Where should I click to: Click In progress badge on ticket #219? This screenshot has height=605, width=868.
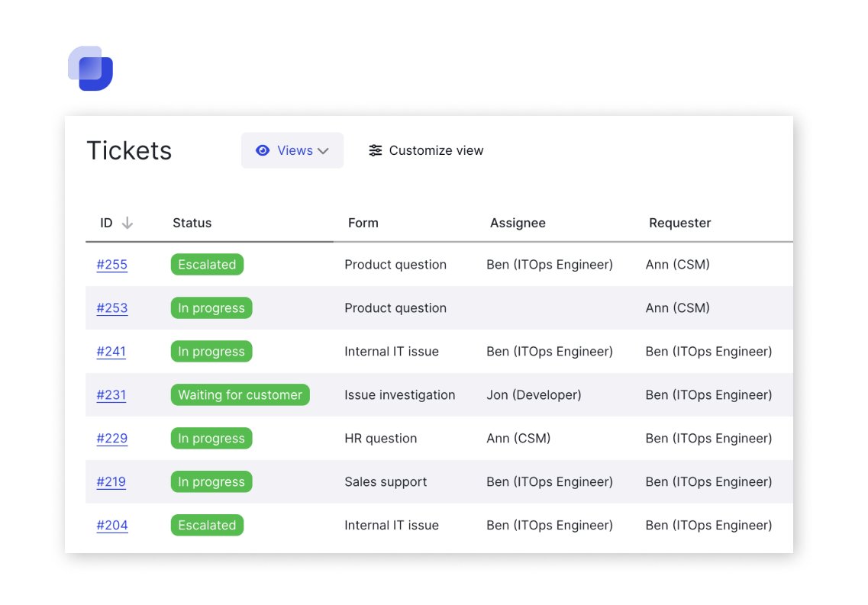coord(211,481)
